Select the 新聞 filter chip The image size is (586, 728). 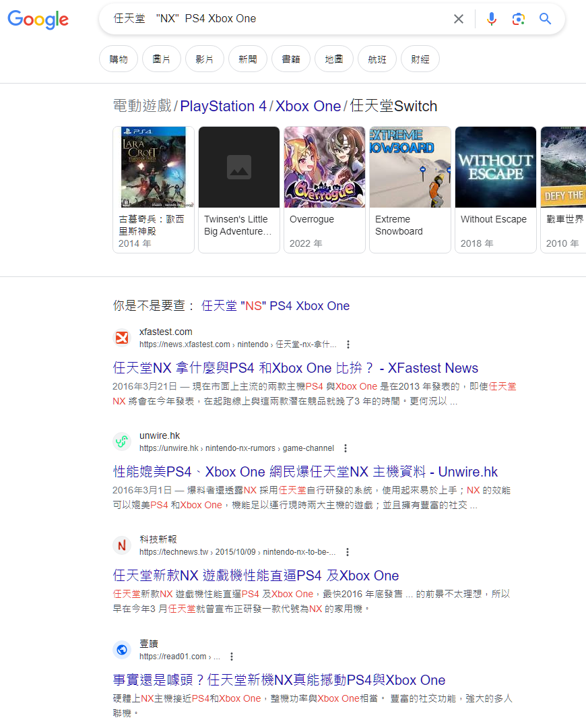(x=248, y=59)
